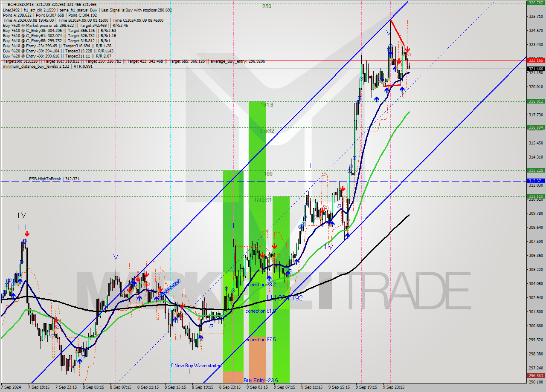Viewport: 546px width, 392px height.
Task: Click the red 322.165 price tag
Action: (536, 60)
